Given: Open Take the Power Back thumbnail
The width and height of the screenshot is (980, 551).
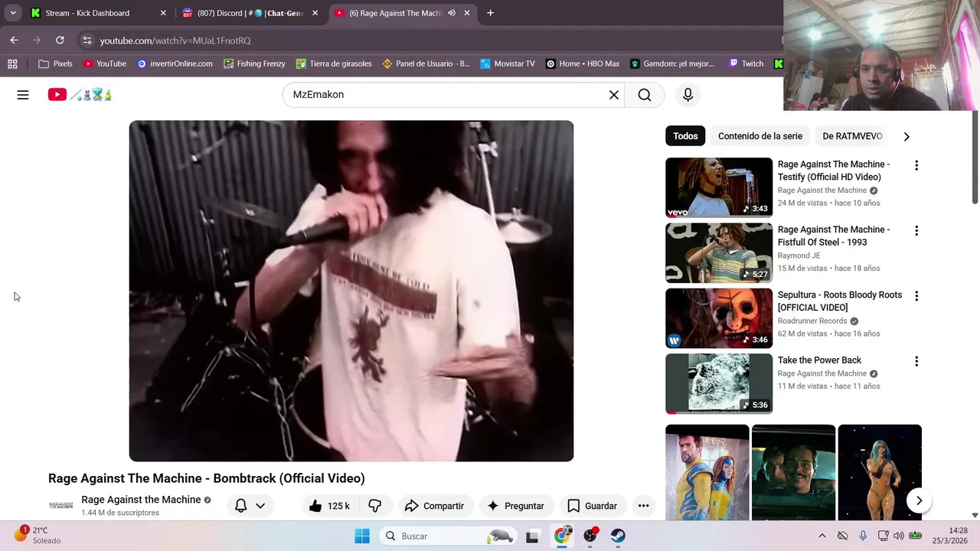Looking at the screenshot, I should point(719,383).
